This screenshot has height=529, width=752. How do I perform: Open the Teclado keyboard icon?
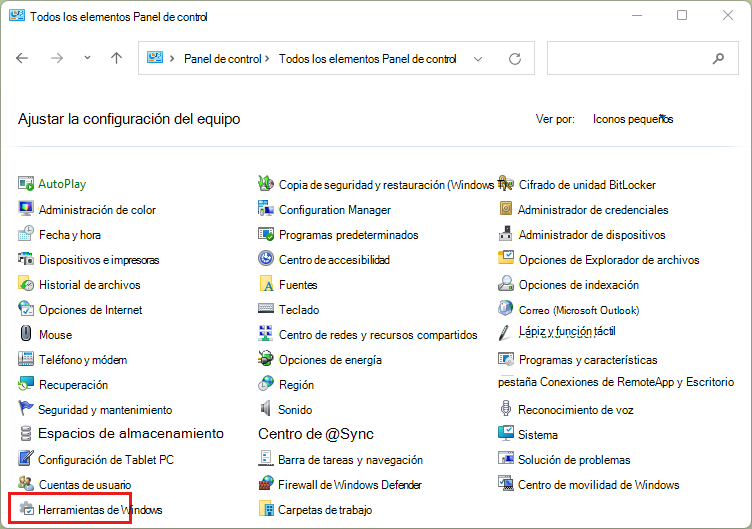[x=266, y=308]
